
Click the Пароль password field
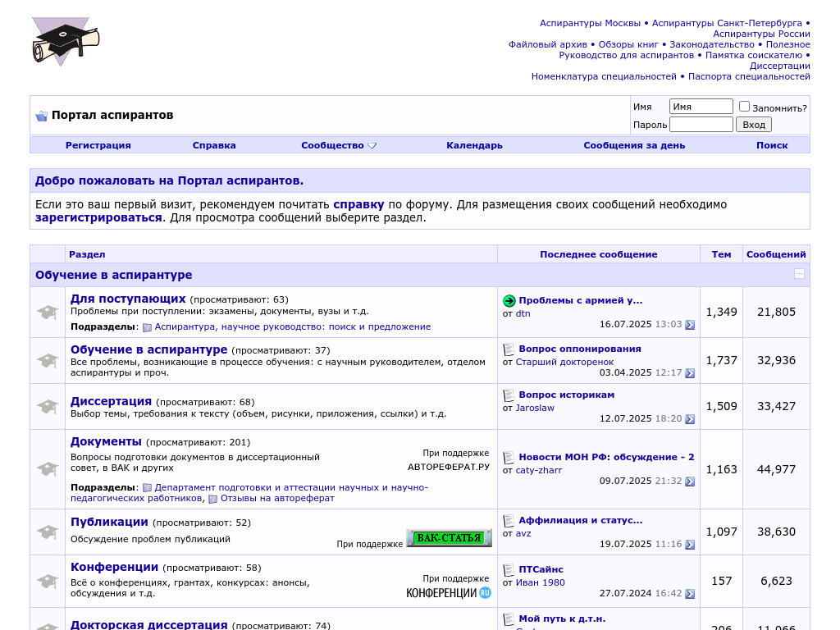[x=701, y=125]
